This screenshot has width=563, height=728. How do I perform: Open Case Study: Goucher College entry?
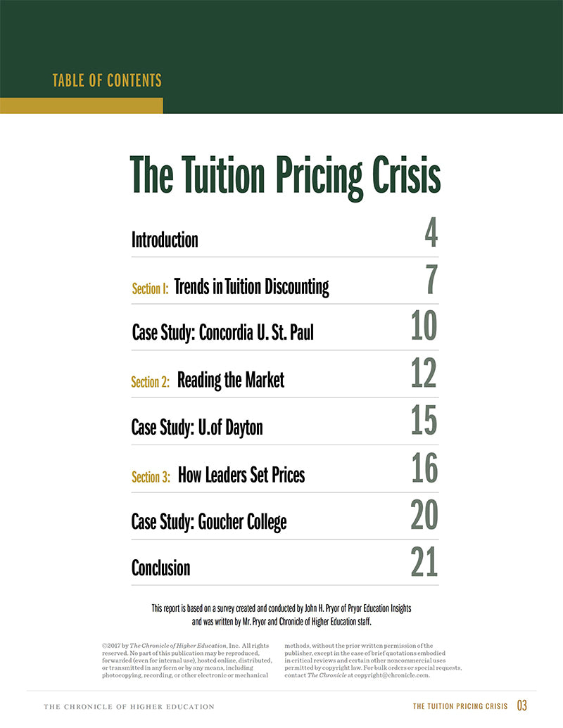(209, 522)
